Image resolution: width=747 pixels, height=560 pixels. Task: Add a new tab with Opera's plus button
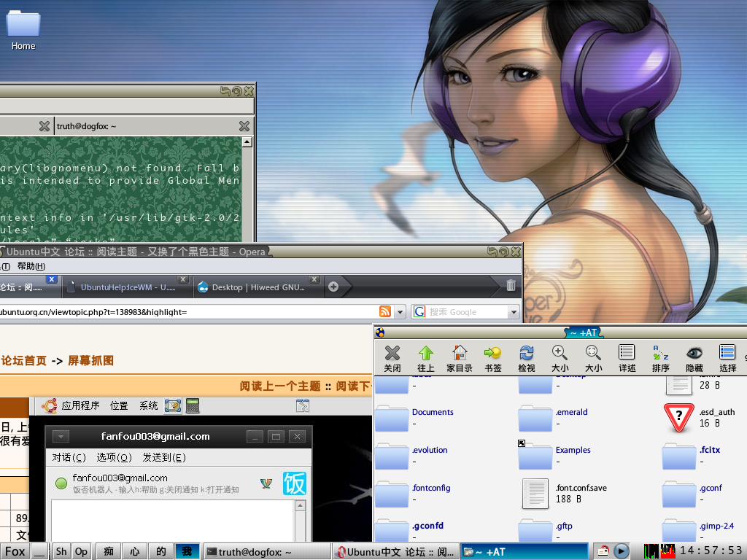[x=333, y=287]
